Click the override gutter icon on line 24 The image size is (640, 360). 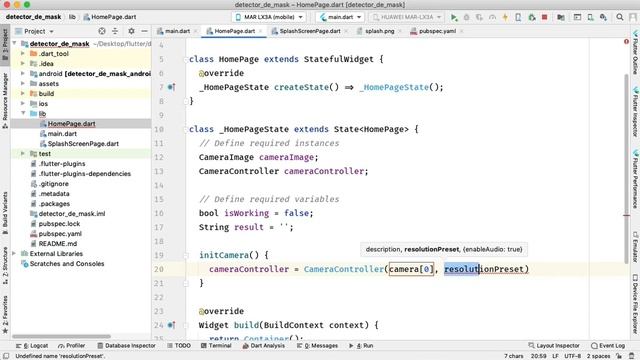171,325
